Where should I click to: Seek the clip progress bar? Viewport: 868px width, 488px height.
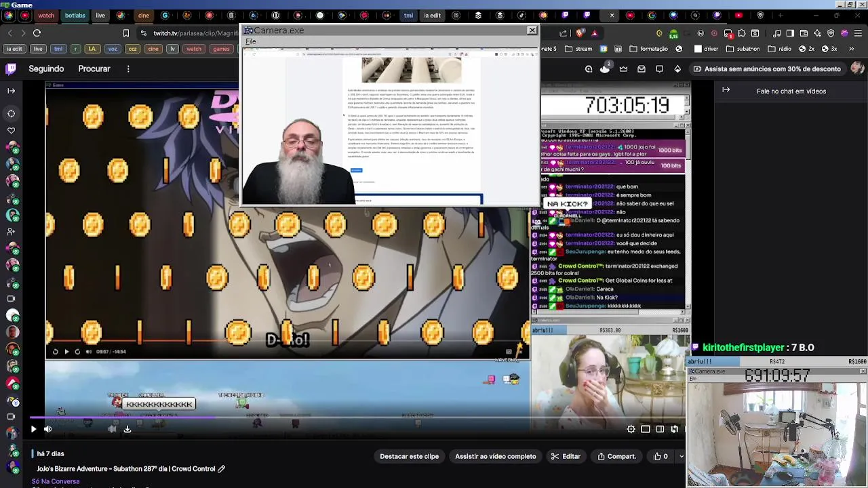point(356,417)
